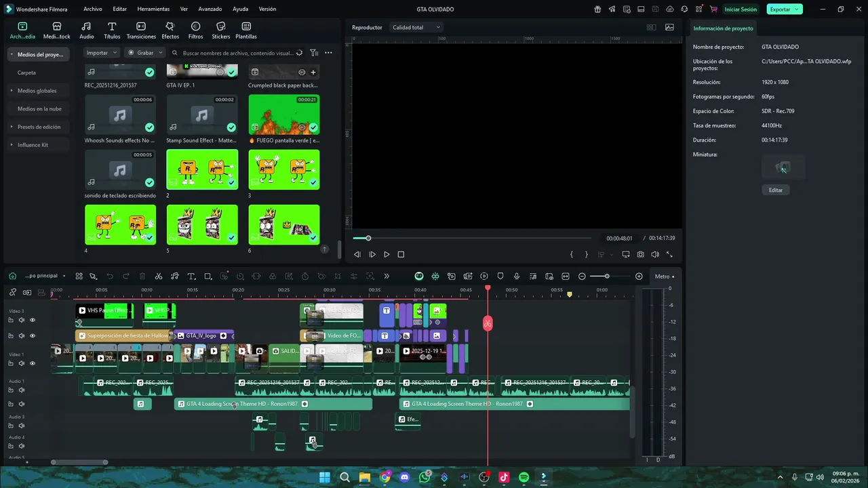Open the audio mixer icon in timeline toolbar
Image resolution: width=868 pixels, height=488 pixels.
point(533,277)
